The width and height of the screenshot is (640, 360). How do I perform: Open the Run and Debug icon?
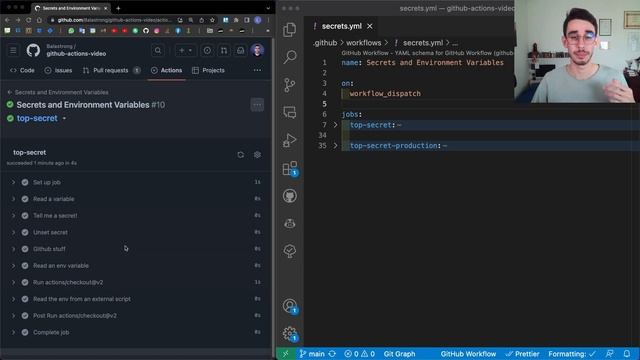point(290,140)
